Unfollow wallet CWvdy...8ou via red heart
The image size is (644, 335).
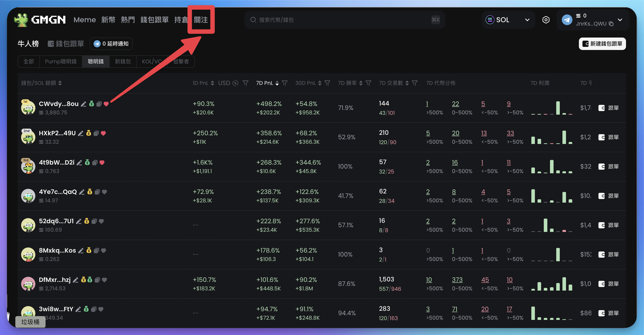pyautogui.click(x=106, y=104)
